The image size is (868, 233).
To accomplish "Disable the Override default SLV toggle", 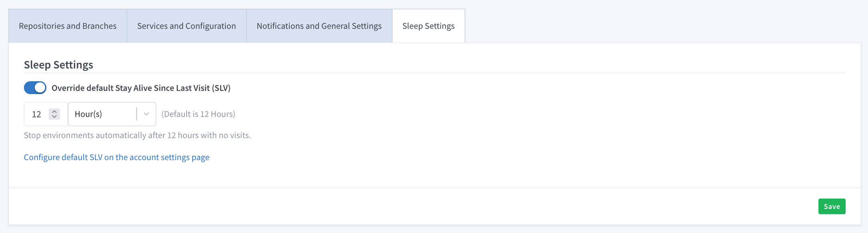I will (x=35, y=88).
